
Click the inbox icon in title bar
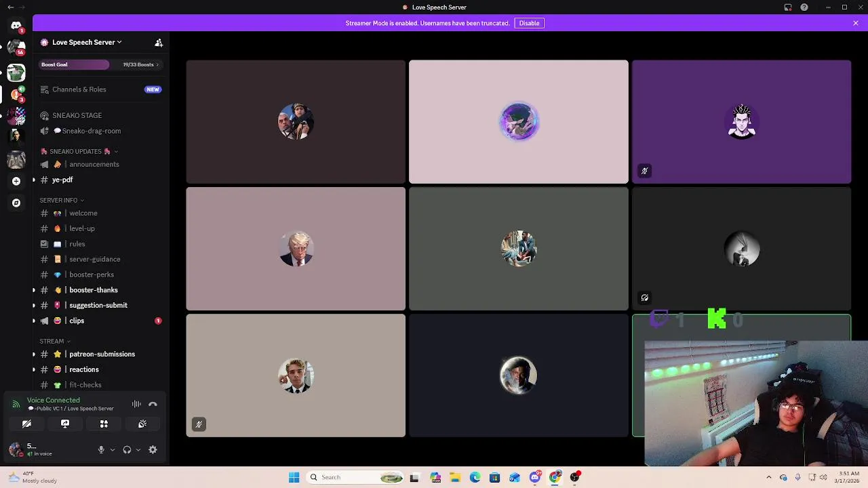point(788,7)
